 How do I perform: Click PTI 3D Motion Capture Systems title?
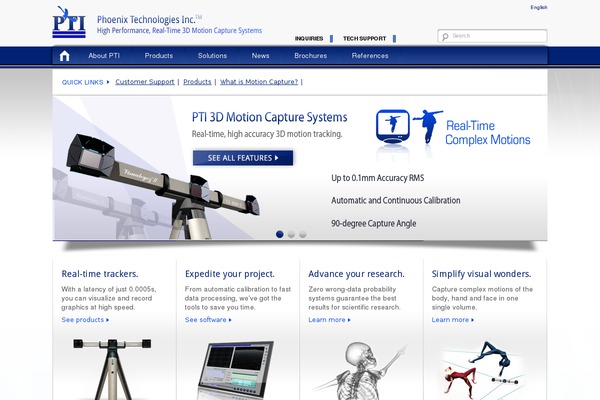coord(269,117)
